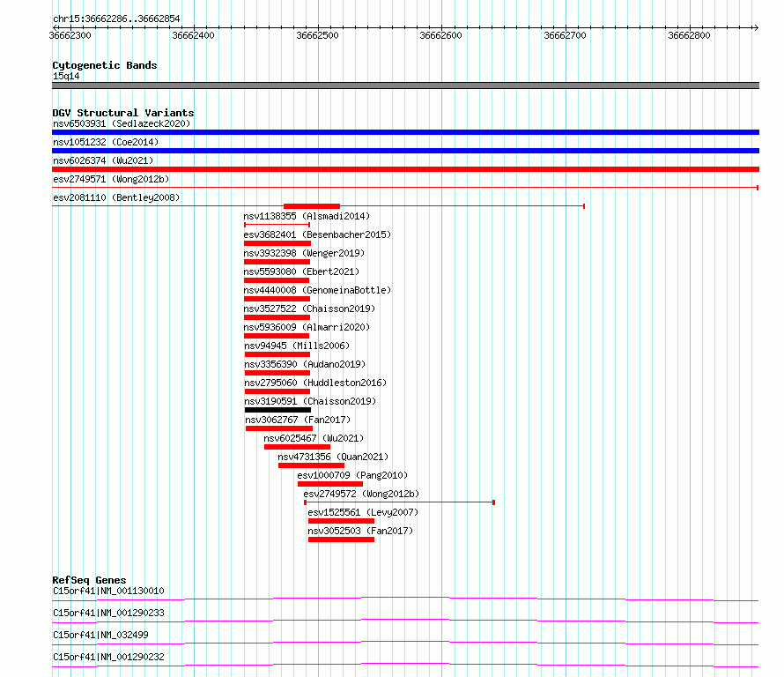The height and width of the screenshot is (677, 784).
Task: Open C15orf41|NM_032499 gene label
Action: 100,635
